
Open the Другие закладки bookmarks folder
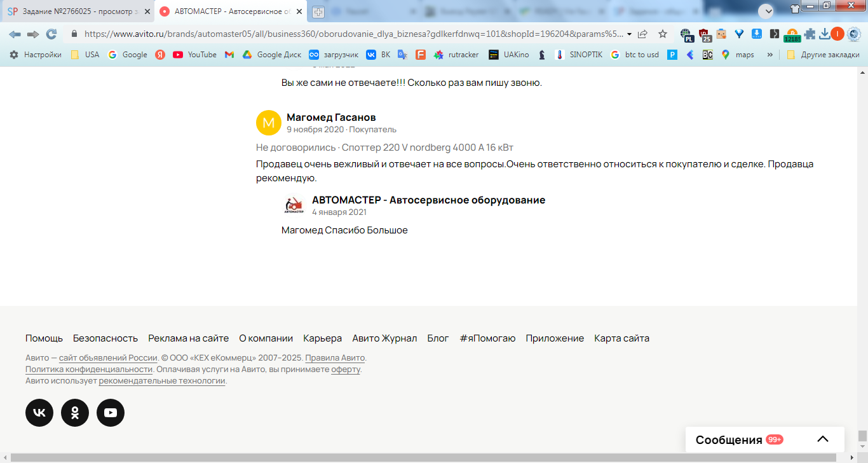[x=823, y=55]
